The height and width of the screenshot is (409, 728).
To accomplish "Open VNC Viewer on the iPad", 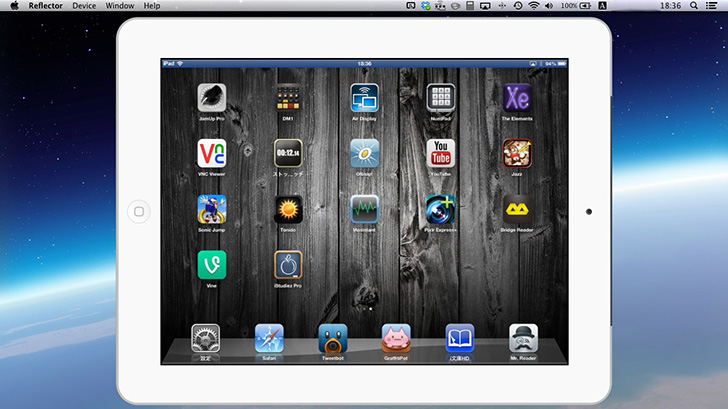I will tap(212, 153).
